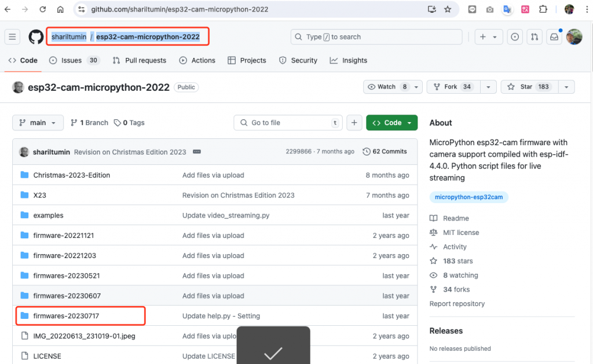Open pull requests icon in top header

click(x=535, y=36)
